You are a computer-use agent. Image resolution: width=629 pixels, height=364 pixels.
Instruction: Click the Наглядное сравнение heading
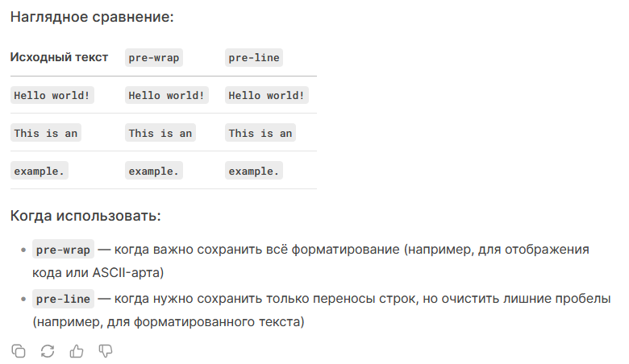pos(92,17)
